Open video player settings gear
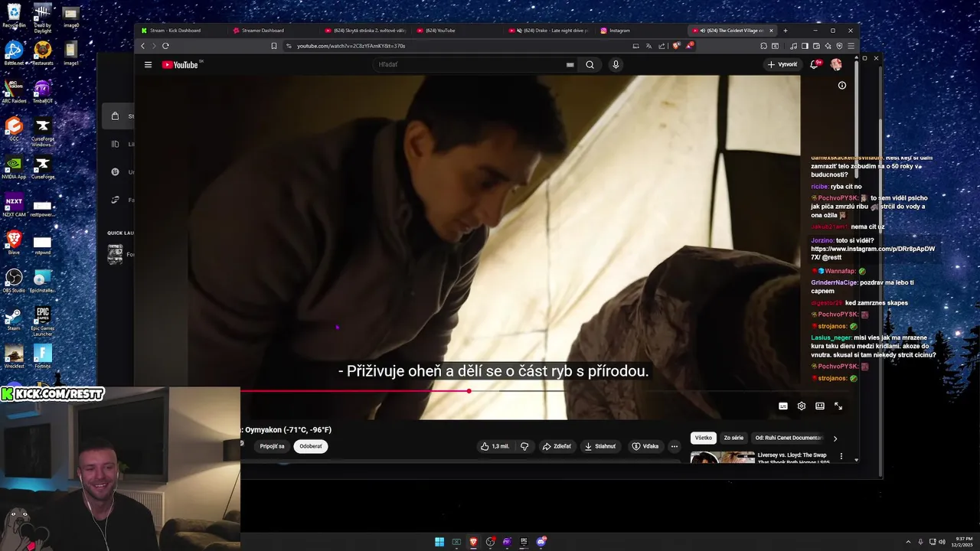 (x=802, y=406)
